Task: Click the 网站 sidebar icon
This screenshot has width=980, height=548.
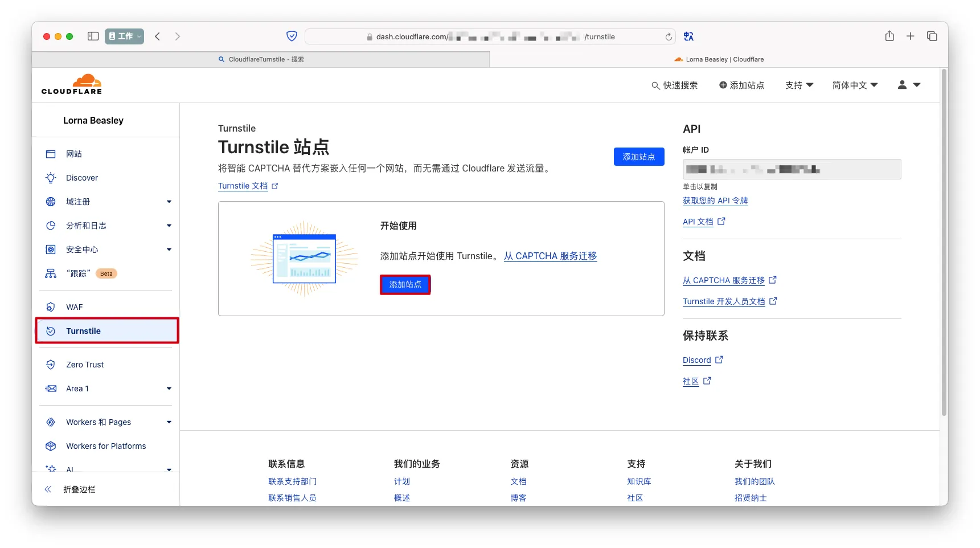Action: [51, 154]
